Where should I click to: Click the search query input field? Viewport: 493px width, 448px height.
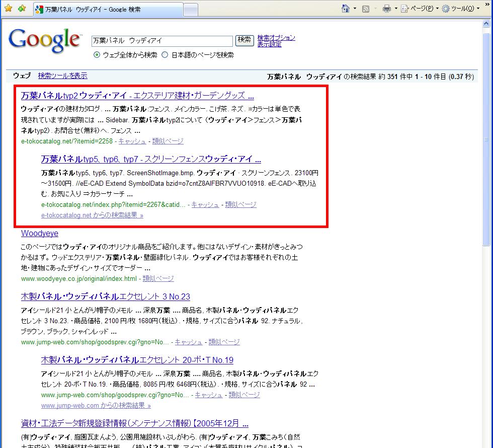[x=162, y=40]
